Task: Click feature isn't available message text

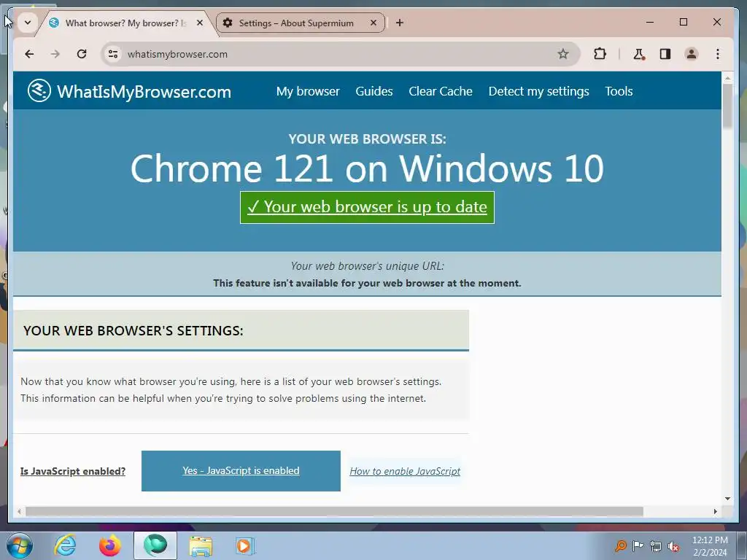Action: pyautogui.click(x=368, y=283)
